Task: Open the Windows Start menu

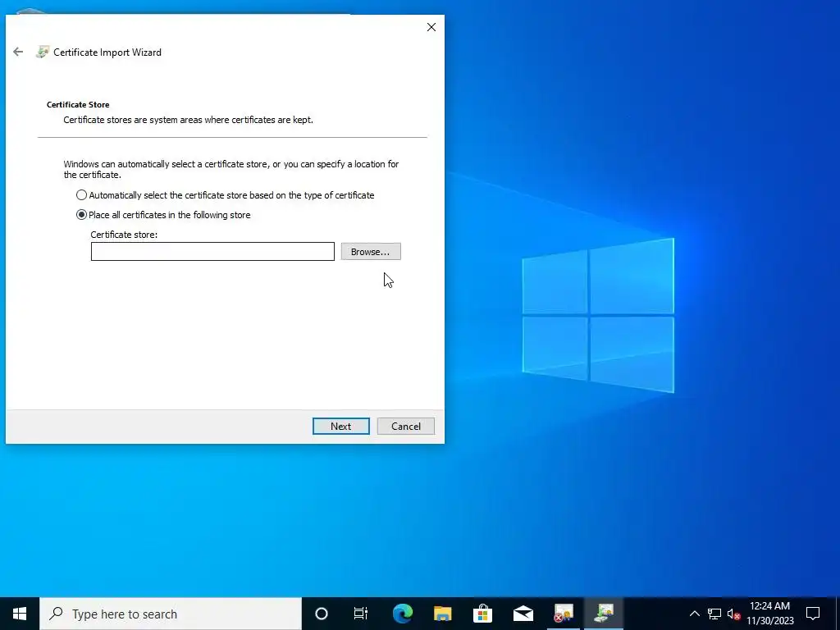Action: [x=20, y=614]
